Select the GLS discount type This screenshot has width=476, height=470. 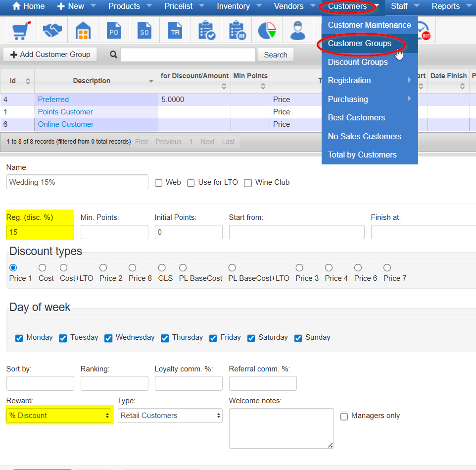(x=162, y=267)
